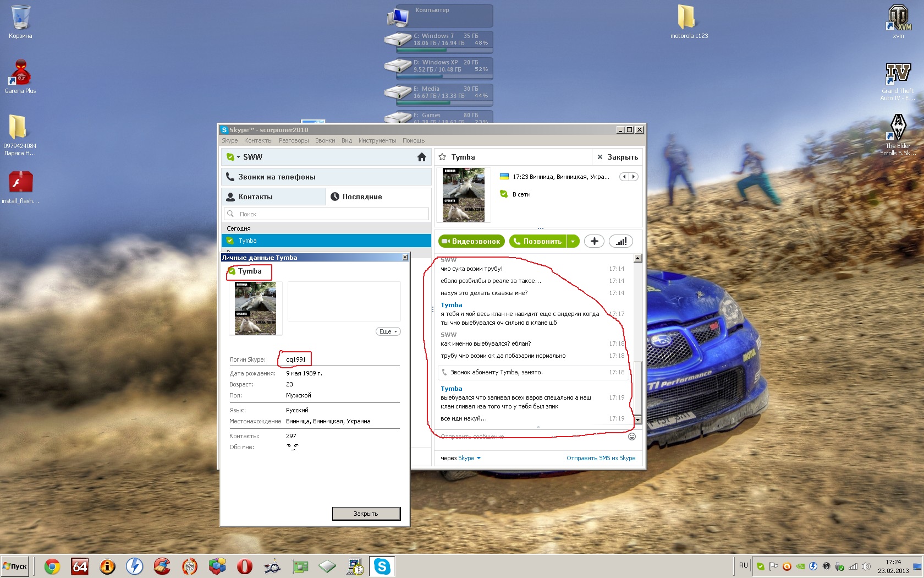Image resolution: width=924 pixels, height=578 pixels.
Task: Open the status dropdown next to SWW
Action: (234, 157)
